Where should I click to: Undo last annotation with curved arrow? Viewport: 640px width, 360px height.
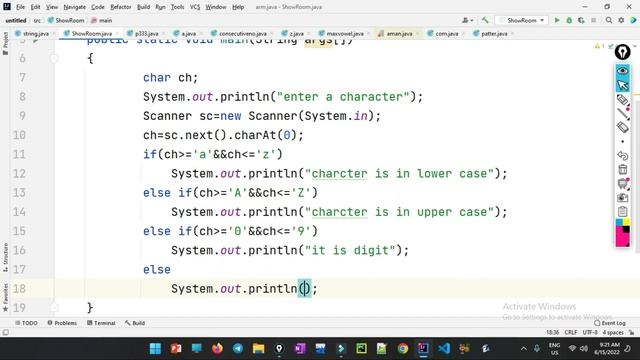pos(622,156)
